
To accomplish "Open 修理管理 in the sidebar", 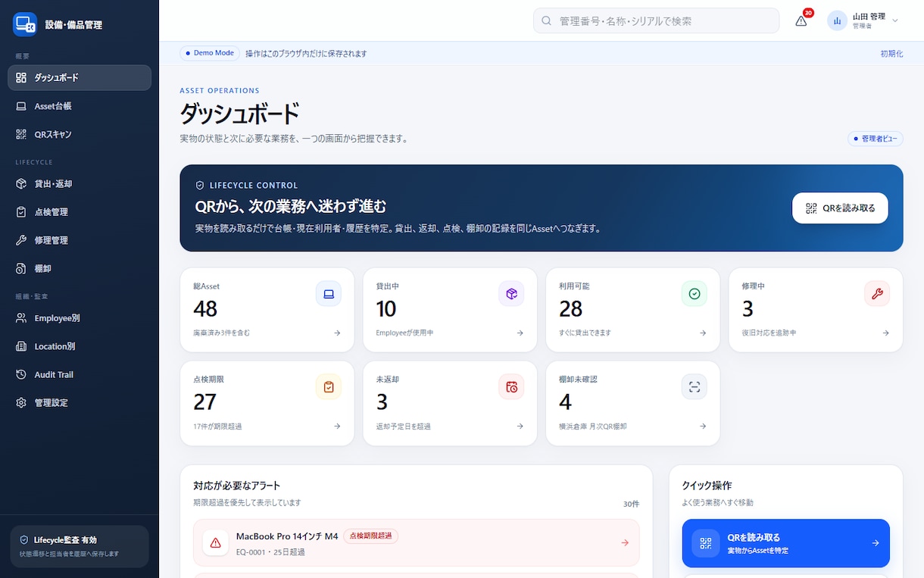I will (80, 240).
